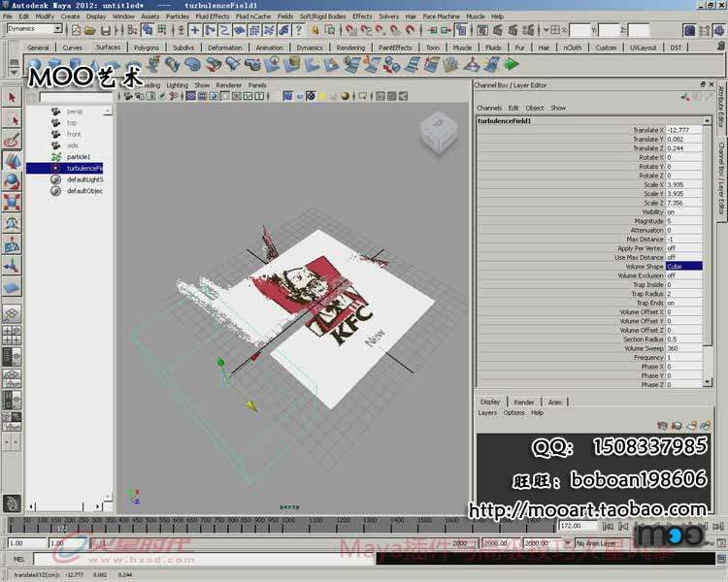Enable snap to curves magnet icon

(366, 31)
